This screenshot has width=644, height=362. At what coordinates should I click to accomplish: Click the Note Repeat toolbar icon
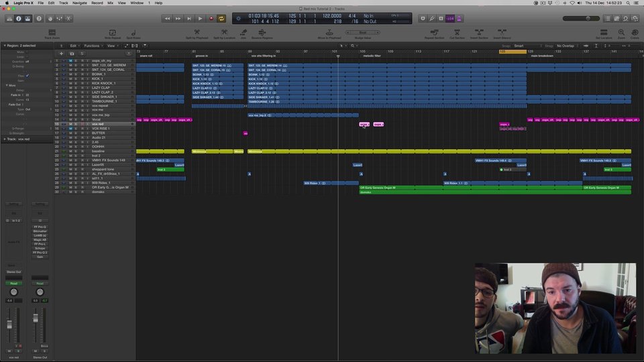[x=112, y=32]
